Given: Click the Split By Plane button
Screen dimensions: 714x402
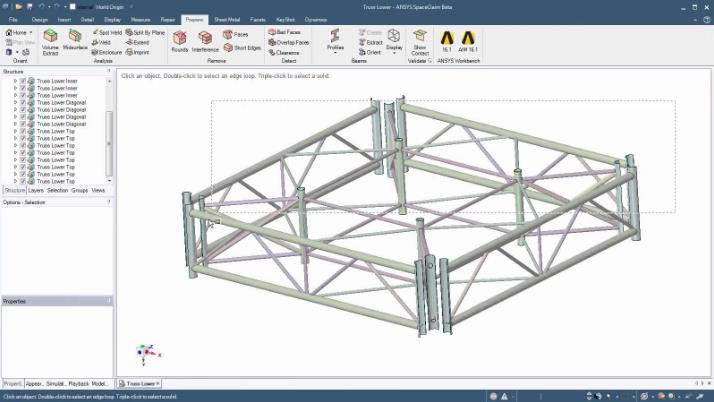Looking at the screenshot, I should point(145,32).
